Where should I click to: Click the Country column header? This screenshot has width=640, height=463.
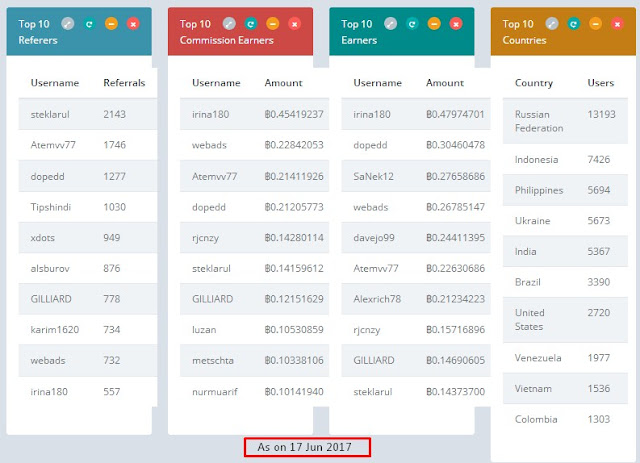[x=533, y=83]
